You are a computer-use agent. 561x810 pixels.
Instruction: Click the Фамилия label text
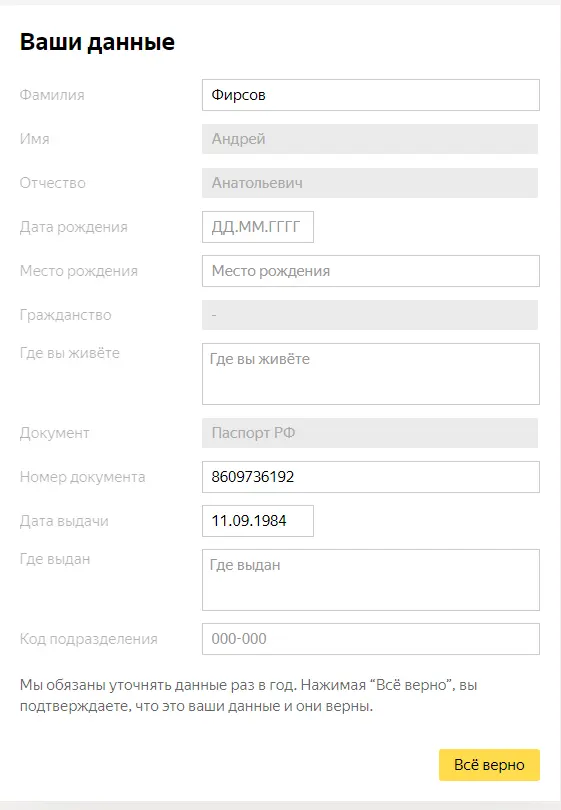[52, 95]
